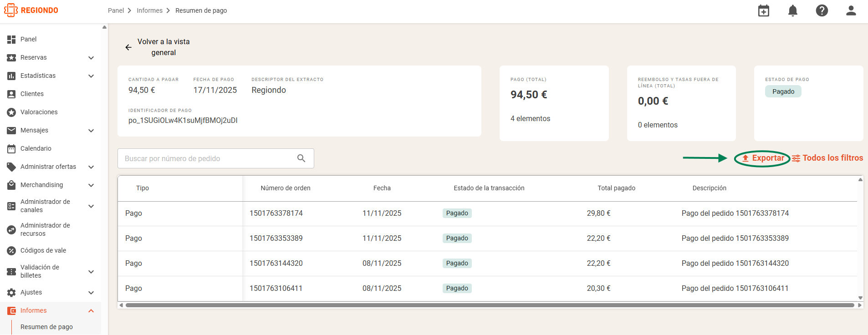Viewport: 868px width, 335px height.
Task: Go to Informes breadcrumb link
Action: pyautogui.click(x=149, y=10)
